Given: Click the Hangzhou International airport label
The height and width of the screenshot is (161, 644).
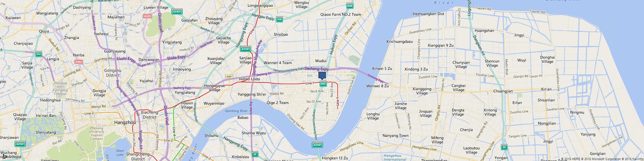Looking at the screenshot, I should [395, 157].
